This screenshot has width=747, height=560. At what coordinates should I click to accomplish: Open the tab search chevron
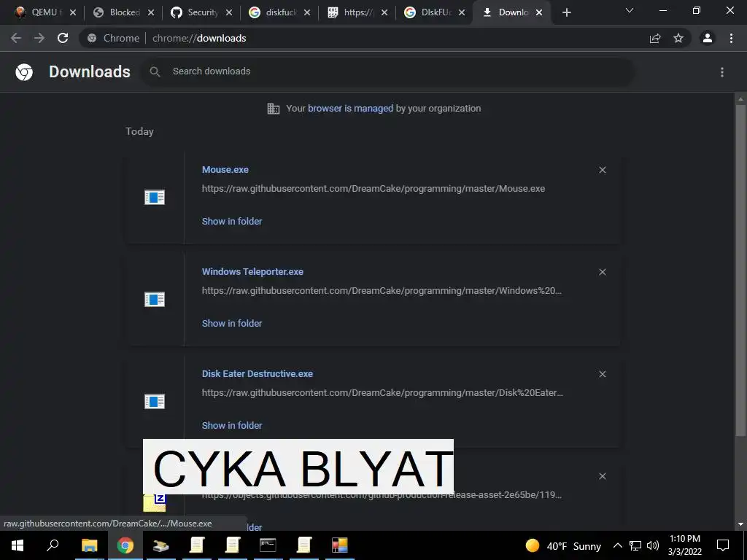coord(630,10)
